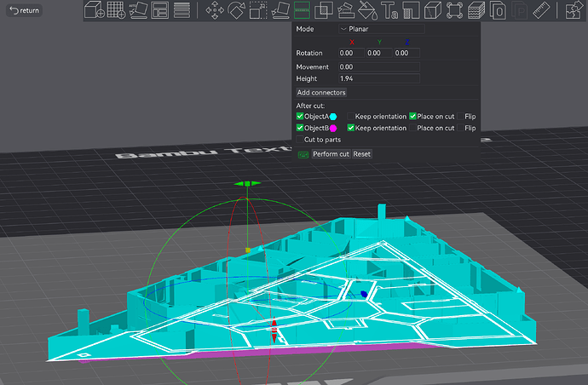Click the Perform cut button
Image resolution: width=588 pixels, height=385 pixels.
point(331,154)
